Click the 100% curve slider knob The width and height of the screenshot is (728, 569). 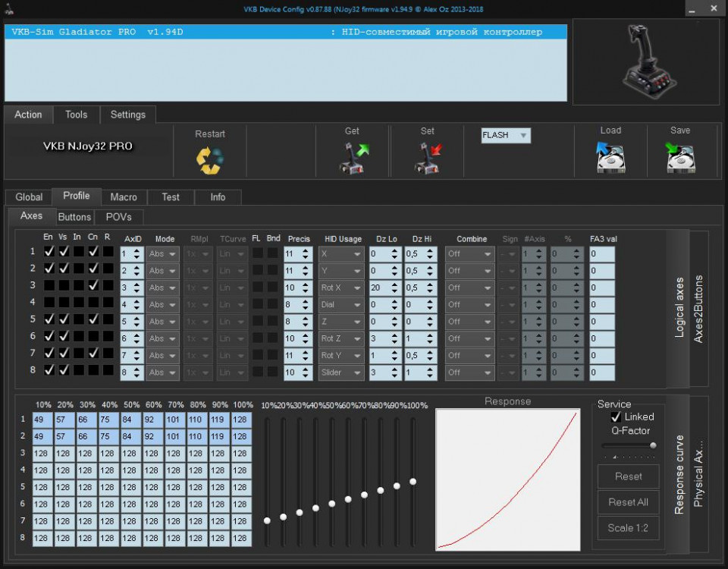(x=413, y=482)
